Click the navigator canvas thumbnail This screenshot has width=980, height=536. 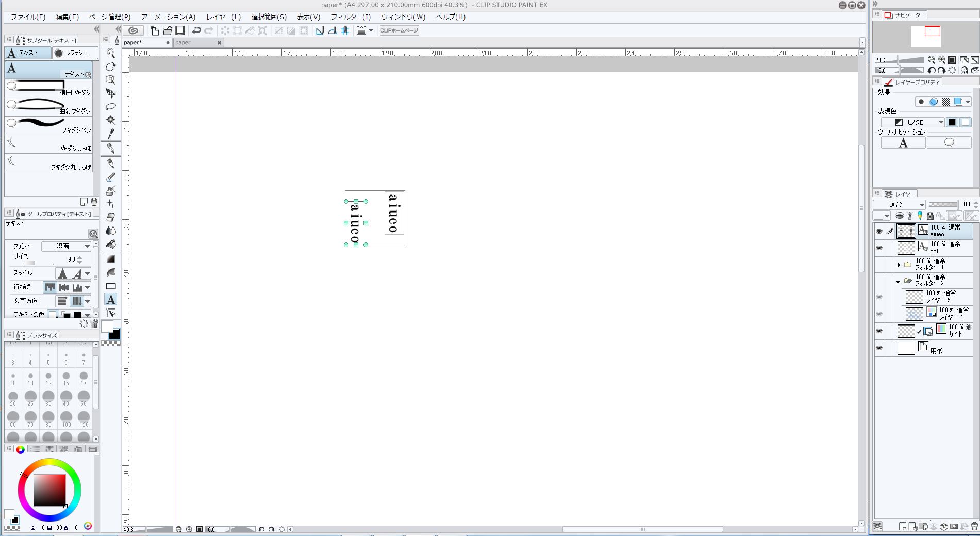[x=926, y=37]
